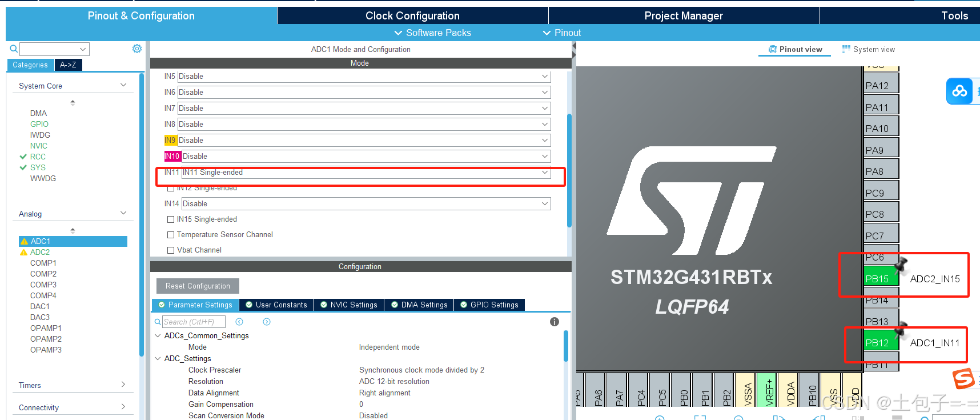Click the Reset Configuration button
Image resolution: width=980 pixels, height=420 pixels.
(x=198, y=286)
